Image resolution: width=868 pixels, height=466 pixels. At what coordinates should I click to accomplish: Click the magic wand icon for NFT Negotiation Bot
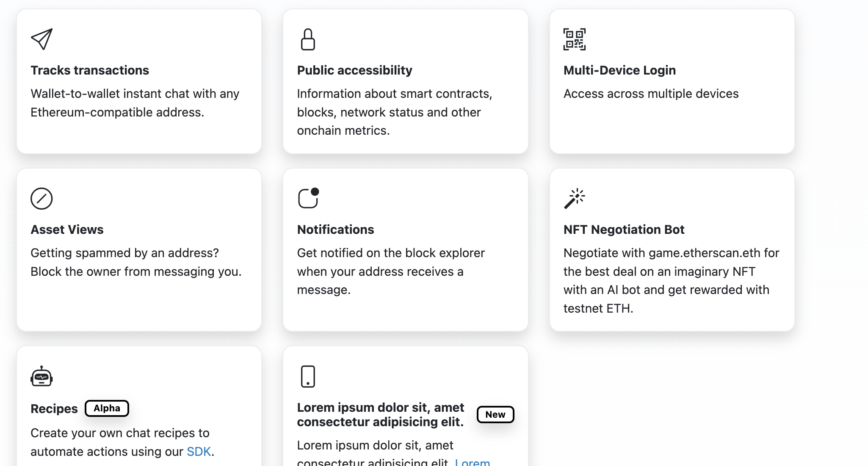tap(575, 198)
